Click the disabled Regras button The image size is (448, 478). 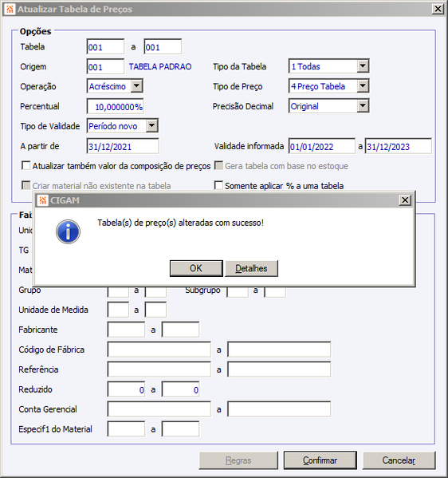coord(238,460)
